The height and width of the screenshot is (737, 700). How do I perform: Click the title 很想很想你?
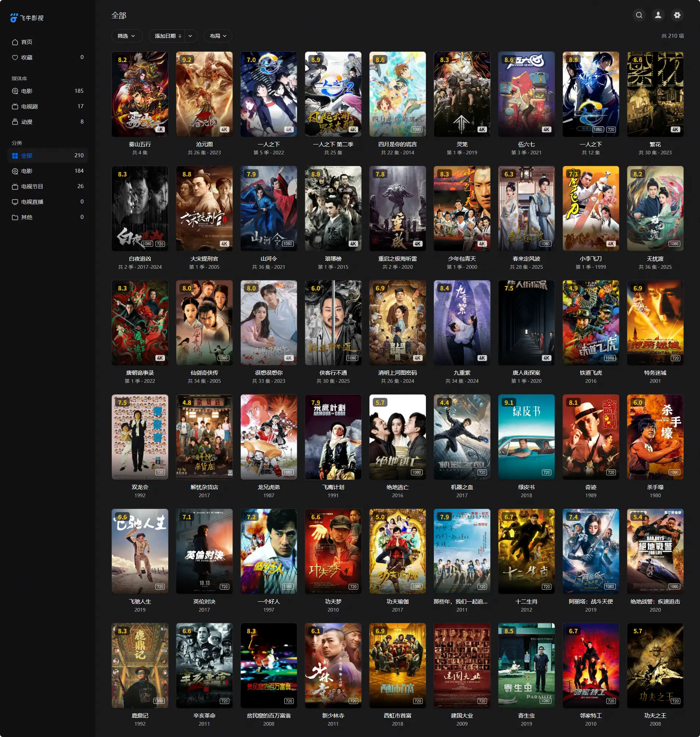point(269,373)
